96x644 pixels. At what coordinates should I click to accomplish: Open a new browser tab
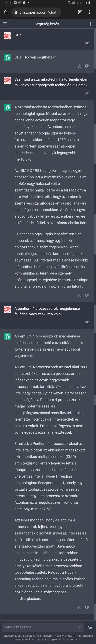pos(69,12)
